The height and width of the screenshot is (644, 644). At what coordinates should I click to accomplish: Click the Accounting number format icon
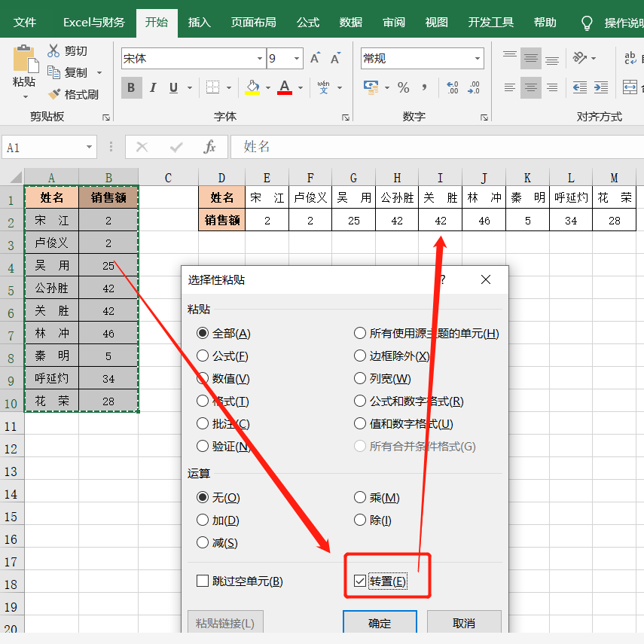(x=371, y=87)
